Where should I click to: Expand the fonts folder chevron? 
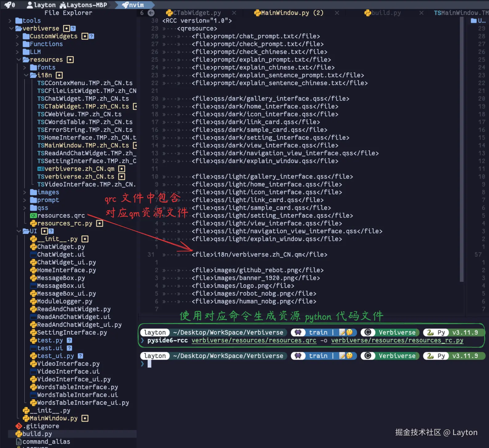click(x=25, y=67)
